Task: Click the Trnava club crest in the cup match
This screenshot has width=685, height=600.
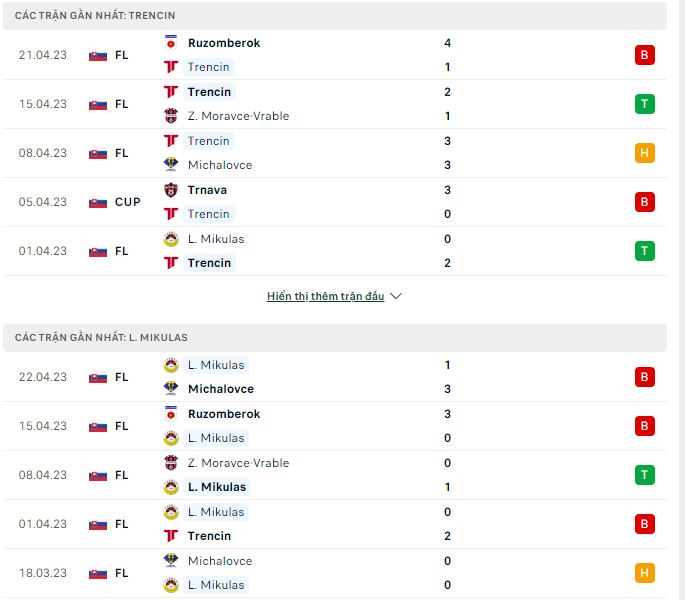Action: (170, 190)
